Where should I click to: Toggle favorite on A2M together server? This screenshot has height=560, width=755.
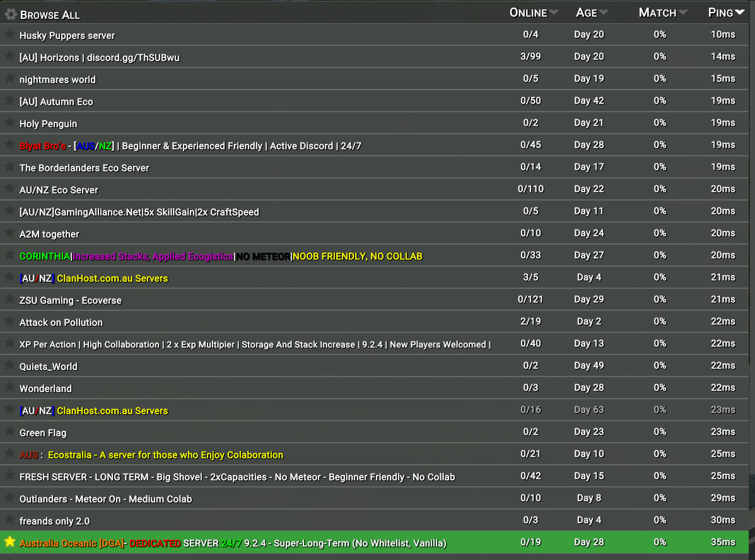click(x=9, y=233)
